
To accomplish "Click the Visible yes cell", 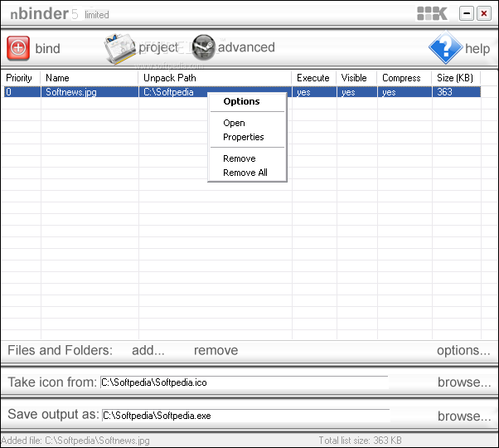I will pyautogui.click(x=357, y=92).
